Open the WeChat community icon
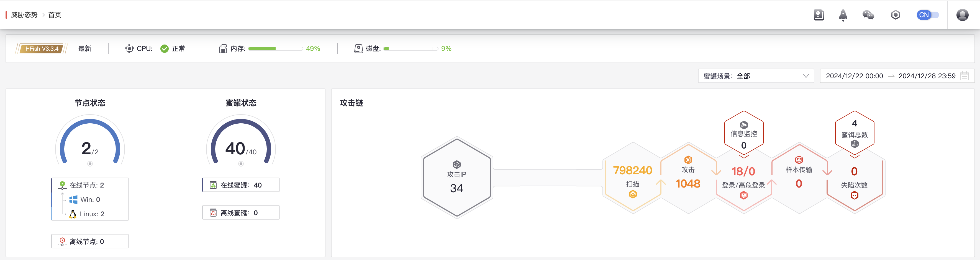 pos(868,15)
